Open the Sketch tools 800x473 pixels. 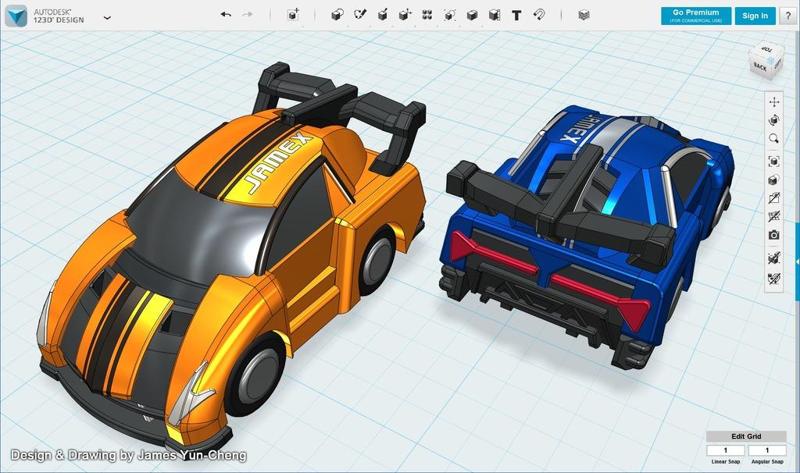(360, 15)
